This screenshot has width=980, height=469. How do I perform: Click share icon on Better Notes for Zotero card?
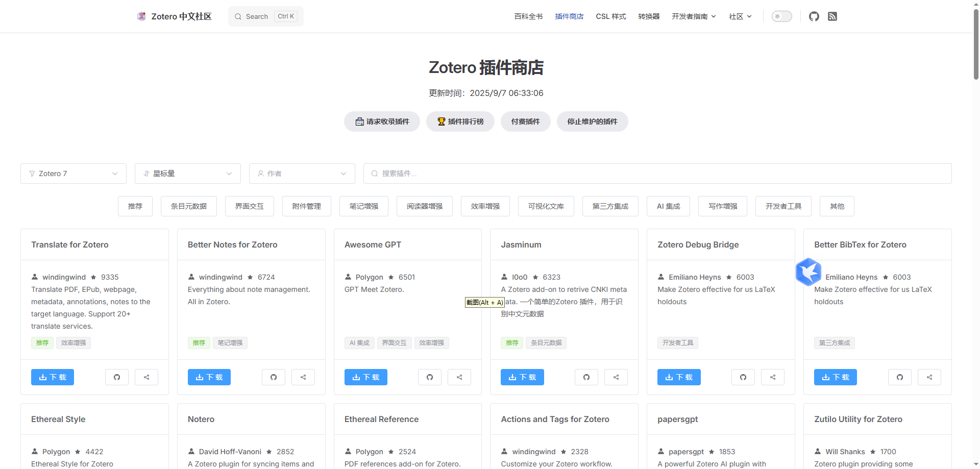(303, 377)
